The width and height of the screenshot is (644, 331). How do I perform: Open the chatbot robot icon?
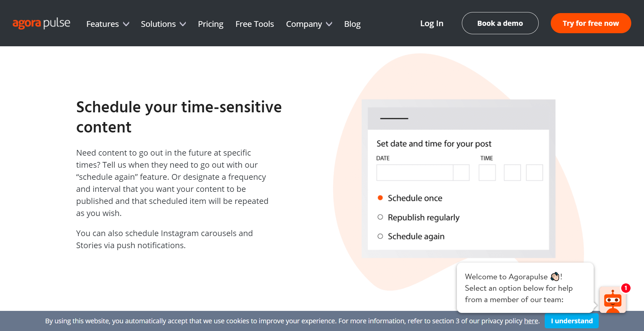[x=612, y=300]
